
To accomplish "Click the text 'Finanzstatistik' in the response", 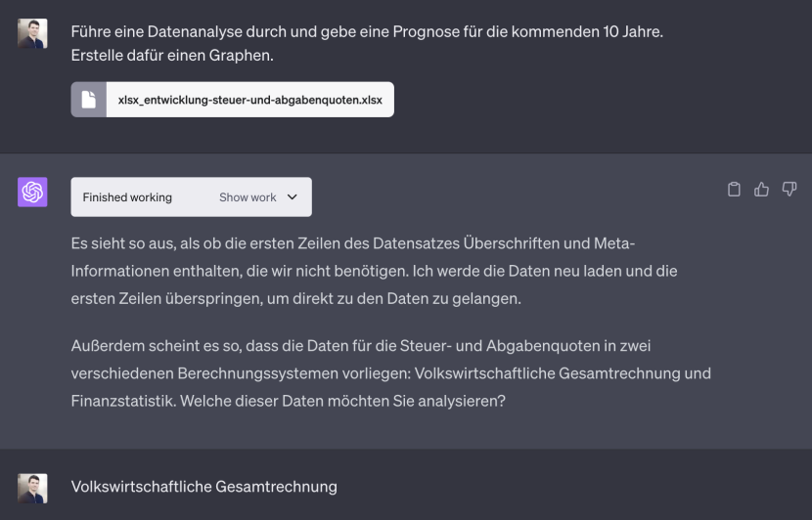I will point(123,401).
